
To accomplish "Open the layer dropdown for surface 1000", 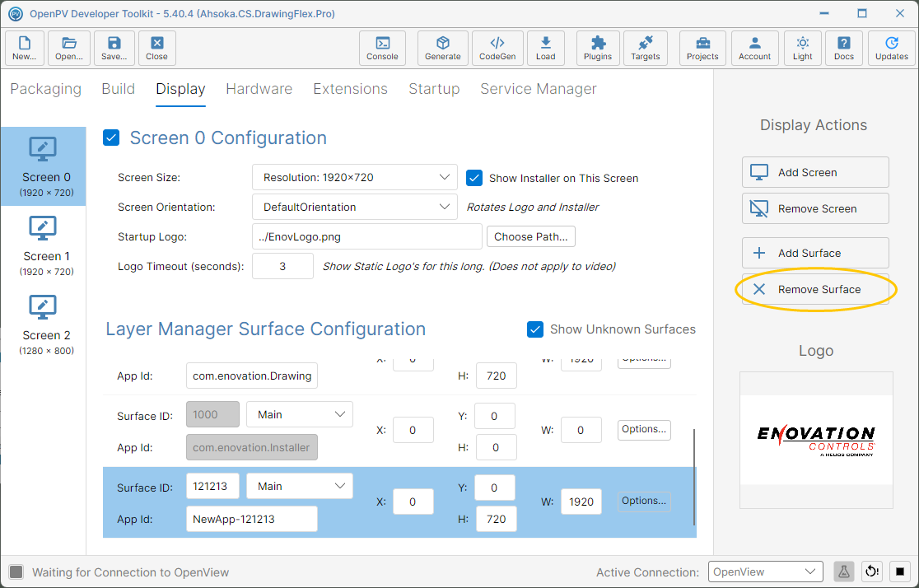I will pos(300,414).
